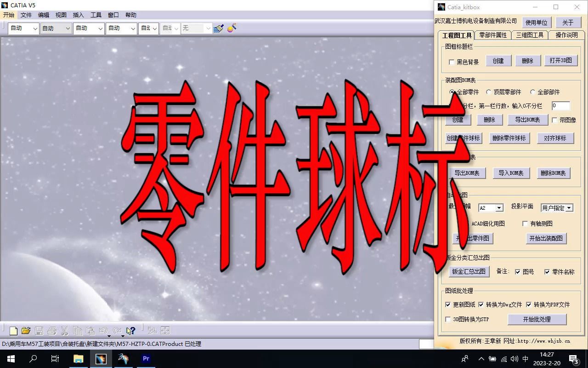This screenshot has width=588, height=368.
Task: Click the Undo arrow icon
Action: [103, 330]
